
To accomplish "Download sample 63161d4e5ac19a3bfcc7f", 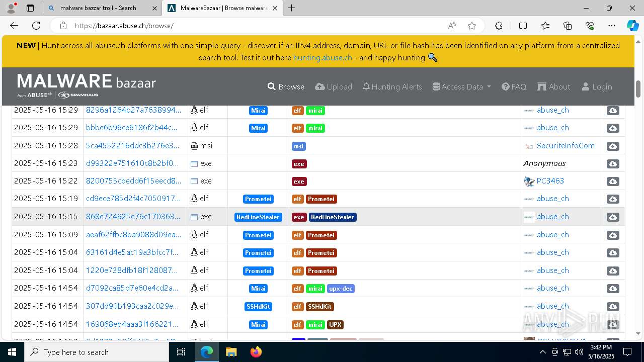I will tap(613, 253).
